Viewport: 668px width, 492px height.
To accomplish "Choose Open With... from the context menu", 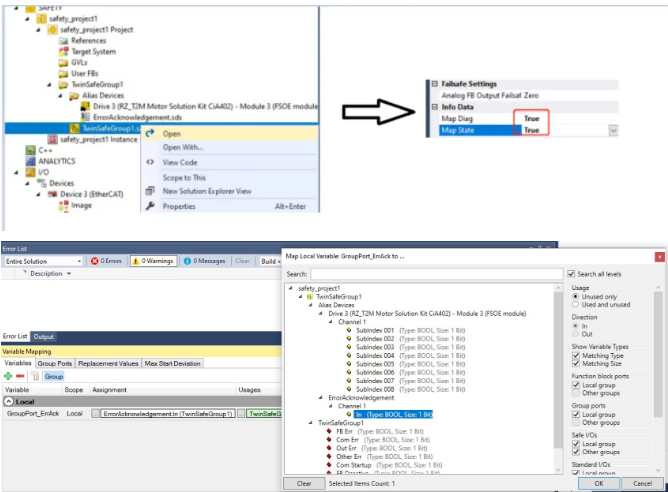I will click(x=182, y=147).
